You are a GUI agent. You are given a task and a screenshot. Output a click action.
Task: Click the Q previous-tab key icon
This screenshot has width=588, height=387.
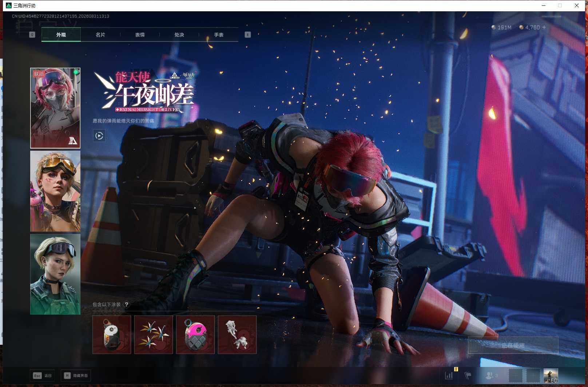click(x=32, y=35)
